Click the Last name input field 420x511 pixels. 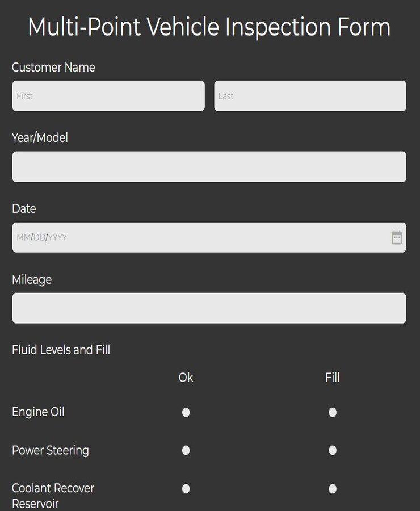[310, 95]
